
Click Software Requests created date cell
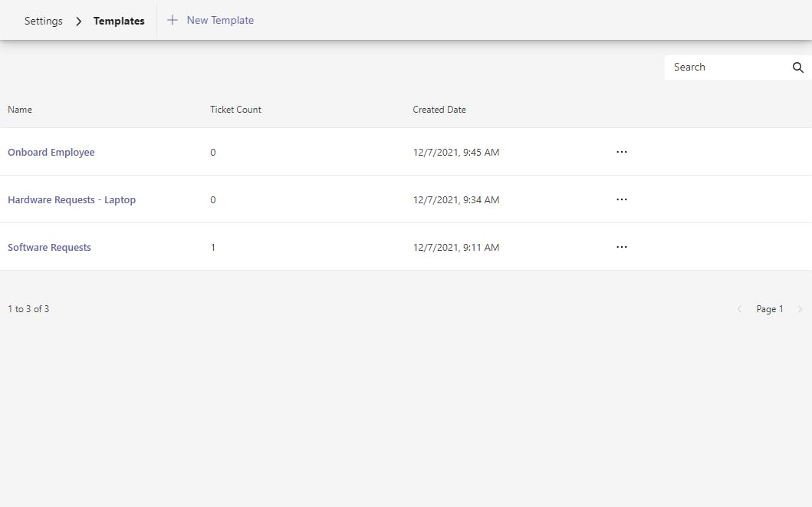coord(456,247)
